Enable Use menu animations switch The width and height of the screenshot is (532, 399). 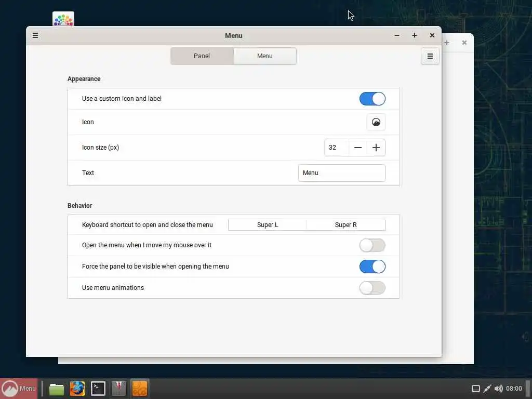point(372,288)
